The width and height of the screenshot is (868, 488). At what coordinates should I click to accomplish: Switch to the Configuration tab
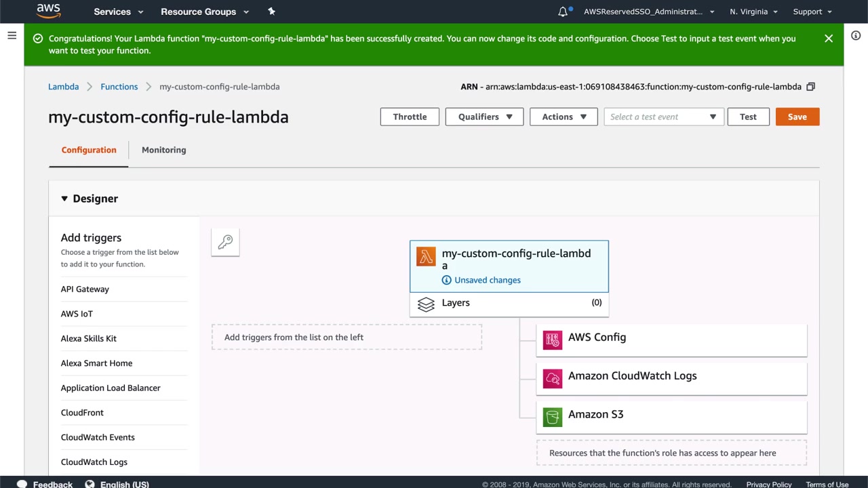tap(89, 150)
